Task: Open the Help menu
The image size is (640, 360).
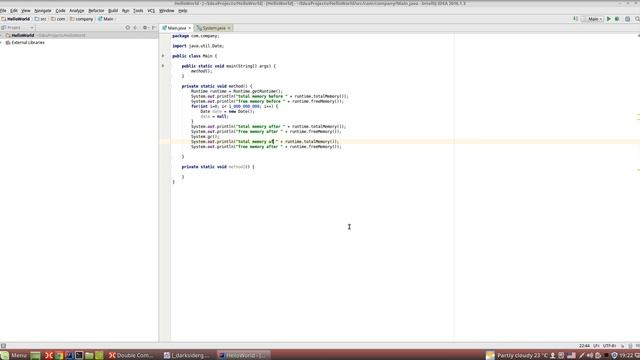Action: [183, 11]
